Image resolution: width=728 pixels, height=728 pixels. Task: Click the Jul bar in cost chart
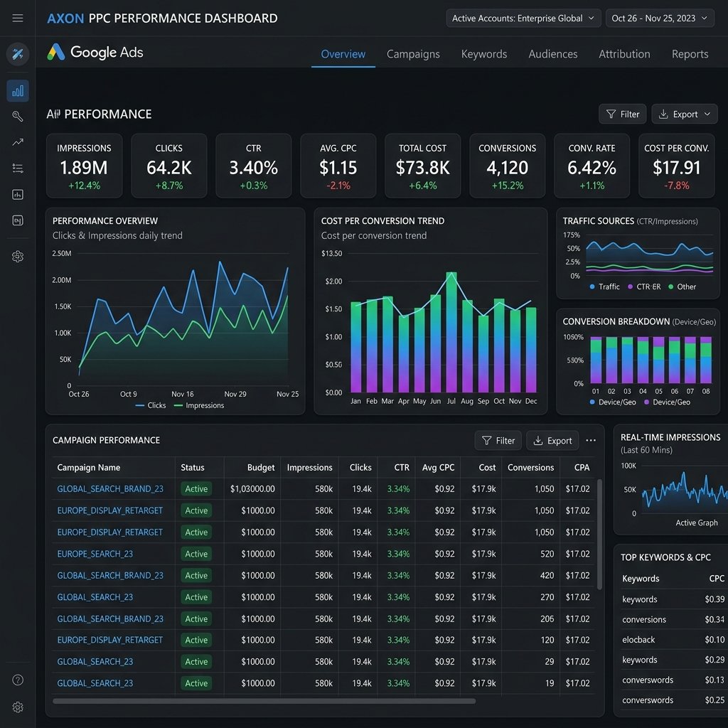pos(451,333)
